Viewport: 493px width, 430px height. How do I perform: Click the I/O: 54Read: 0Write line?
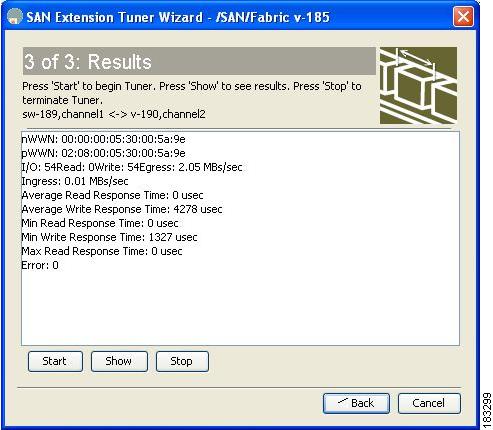coord(132,167)
